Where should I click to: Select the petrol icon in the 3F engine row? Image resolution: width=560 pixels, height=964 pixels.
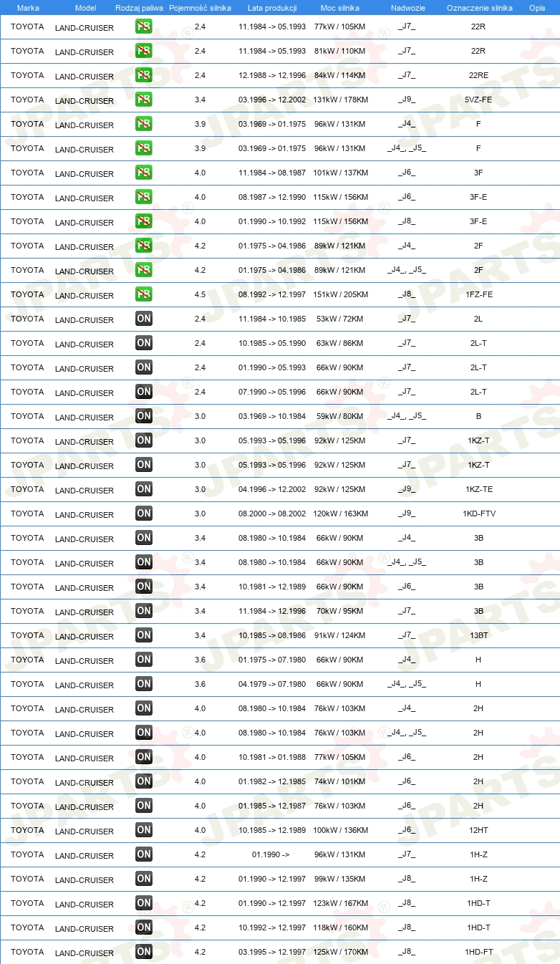pos(144,173)
